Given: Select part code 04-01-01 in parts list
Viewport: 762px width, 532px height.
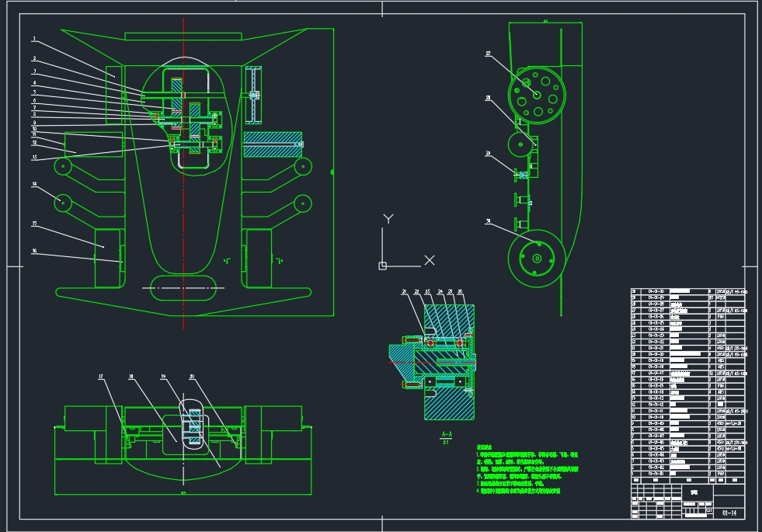Looking at the screenshot, I should (x=656, y=473).
